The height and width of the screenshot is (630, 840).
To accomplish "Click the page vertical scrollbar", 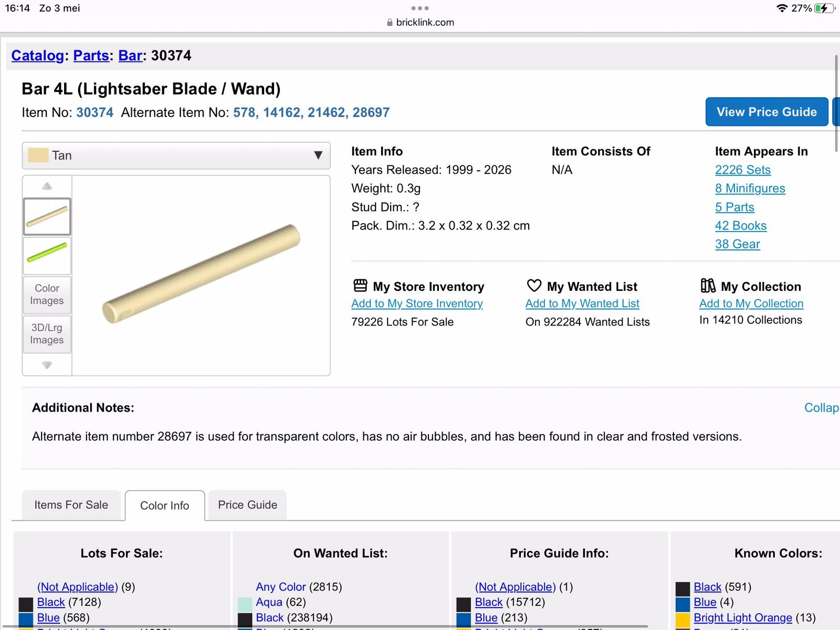I will [x=837, y=103].
